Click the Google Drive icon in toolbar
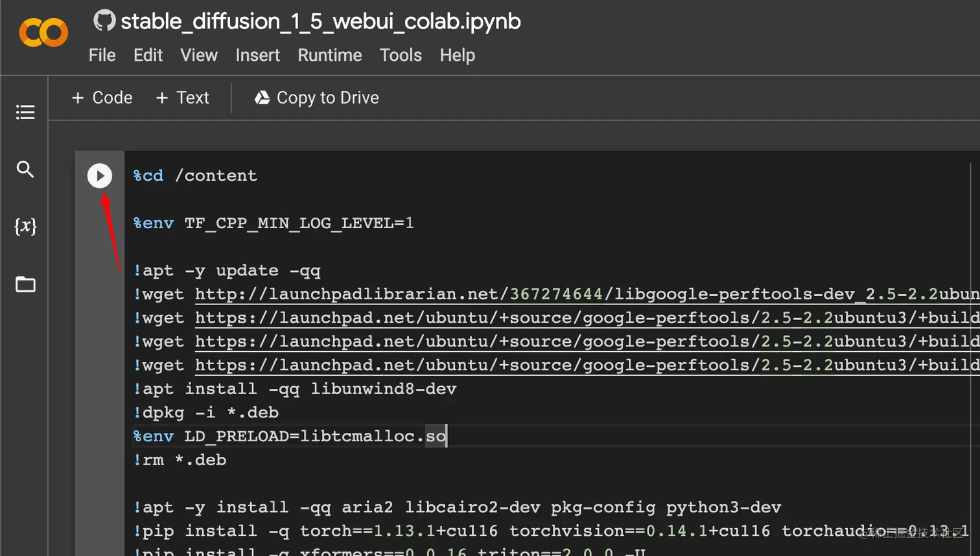The image size is (980, 556). click(x=262, y=97)
